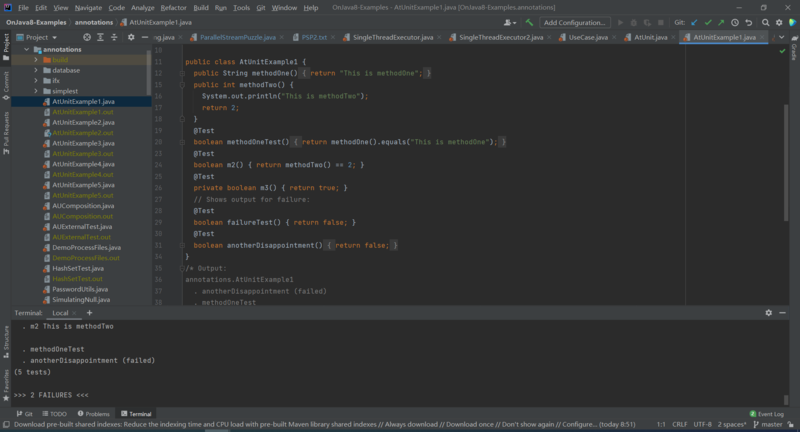
Task: Expand the folded methodOne body
Action: click(x=182, y=73)
